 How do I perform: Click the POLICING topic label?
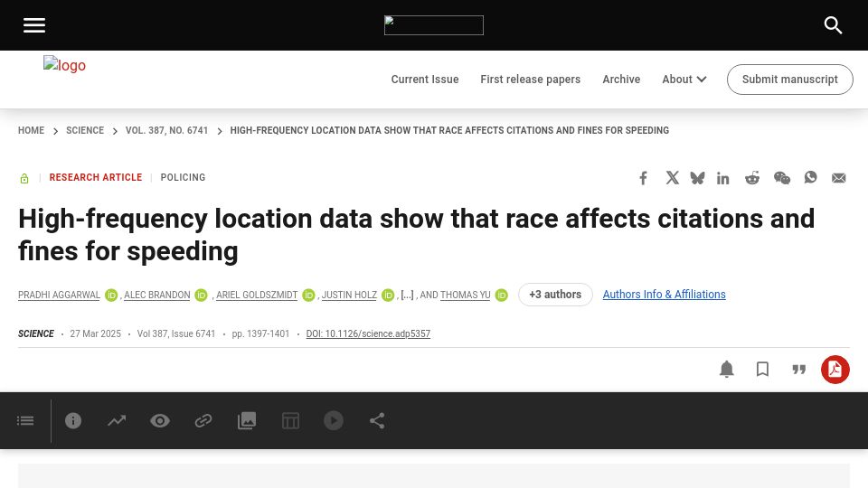click(x=183, y=178)
